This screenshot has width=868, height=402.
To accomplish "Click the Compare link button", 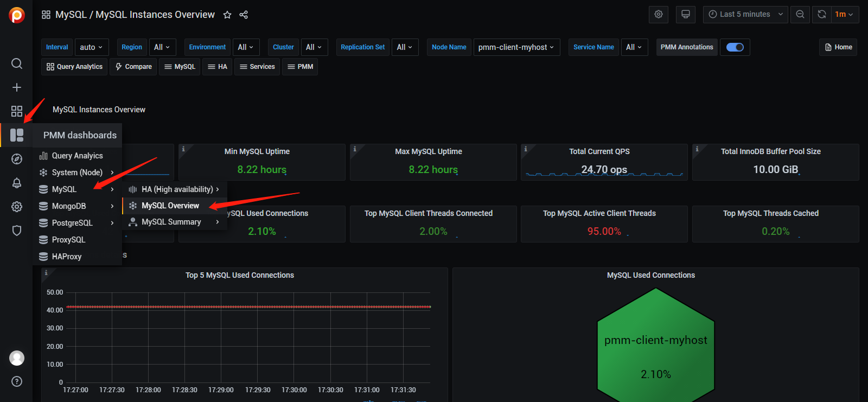I will point(133,67).
